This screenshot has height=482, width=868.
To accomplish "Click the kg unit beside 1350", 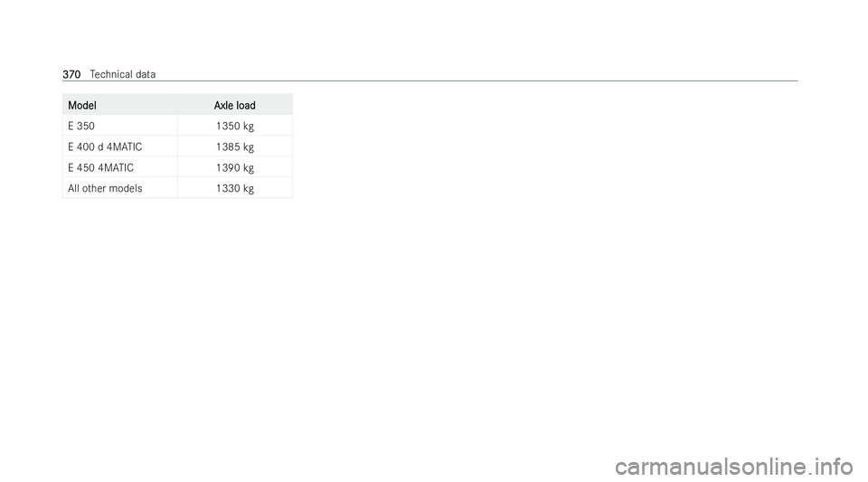I will pyautogui.click(x=249, y=127).
